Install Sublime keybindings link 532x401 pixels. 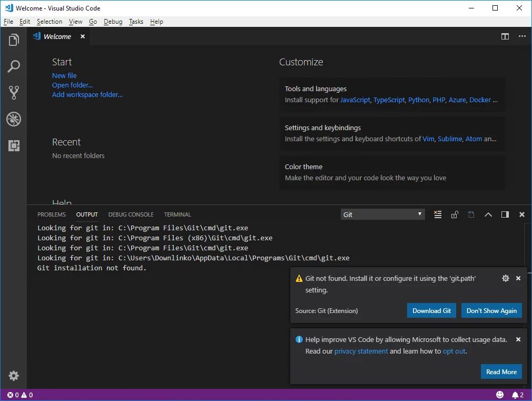(x=450, y=139)
